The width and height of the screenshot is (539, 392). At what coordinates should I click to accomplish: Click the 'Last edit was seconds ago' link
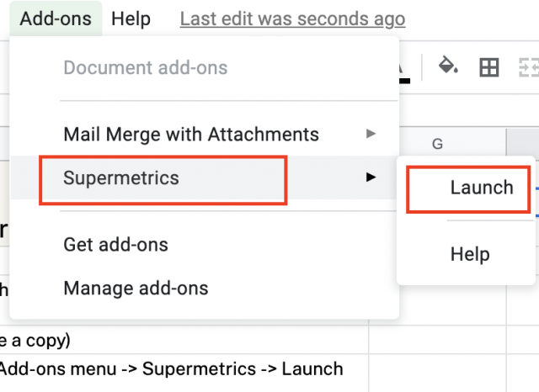click(292, 19)
